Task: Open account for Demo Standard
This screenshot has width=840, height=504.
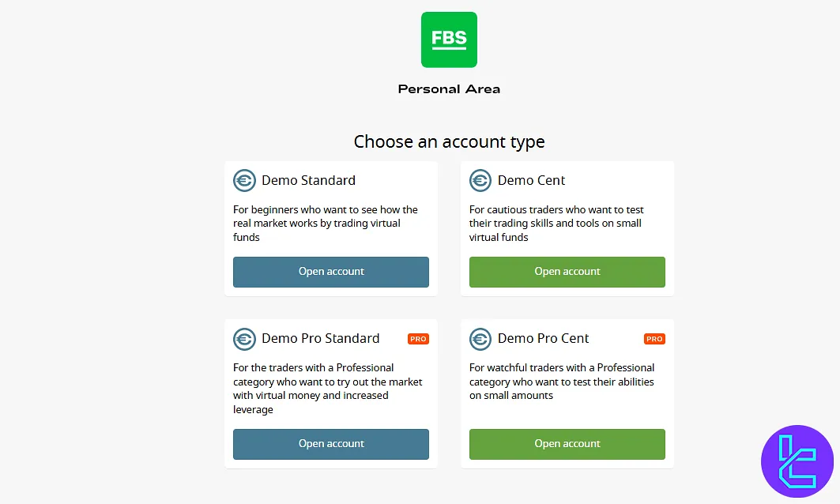Action: click(330, 271)
